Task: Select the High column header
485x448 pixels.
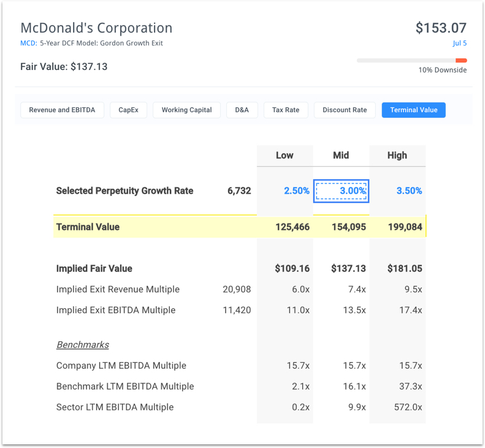Action: coord(397,155)
